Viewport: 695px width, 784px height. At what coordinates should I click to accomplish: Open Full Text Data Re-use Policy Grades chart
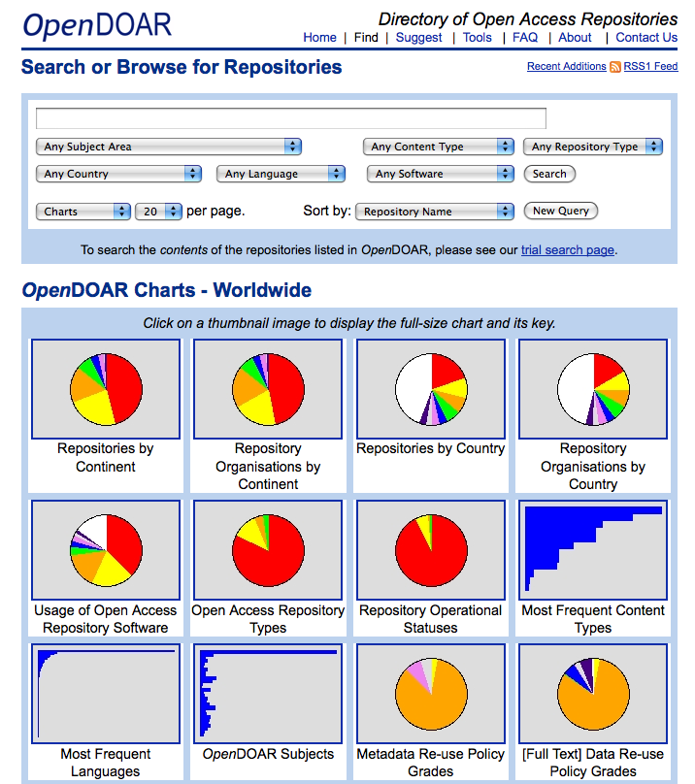pyautogui.click(x=593, y=694)
